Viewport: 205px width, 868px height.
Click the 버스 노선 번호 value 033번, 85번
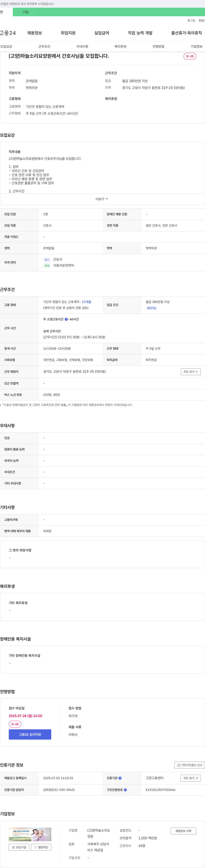pos(51,395)
